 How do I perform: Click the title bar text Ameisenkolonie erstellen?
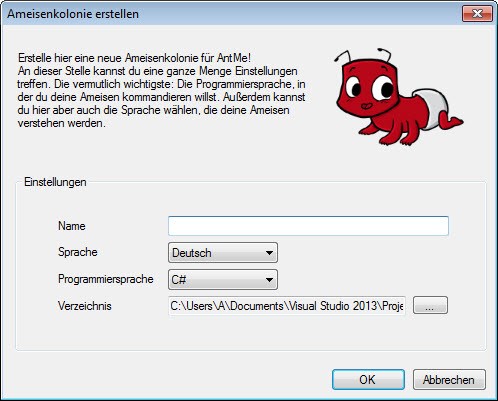73,14
